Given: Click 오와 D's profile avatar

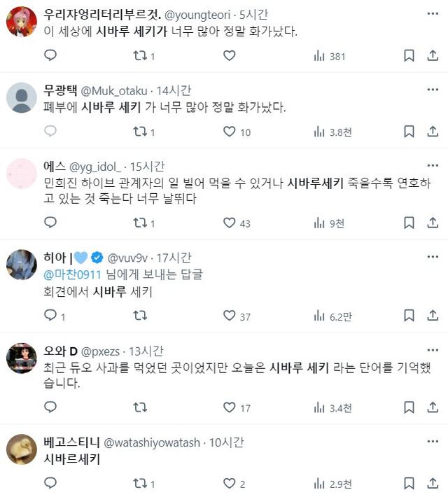Looking at the screenshot, I should [x=21, y=358].
